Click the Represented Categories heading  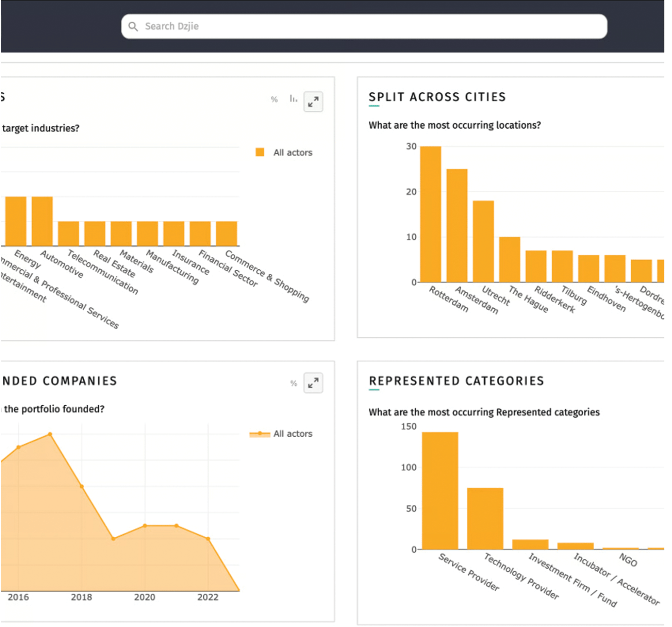click(x=456, y=381)
